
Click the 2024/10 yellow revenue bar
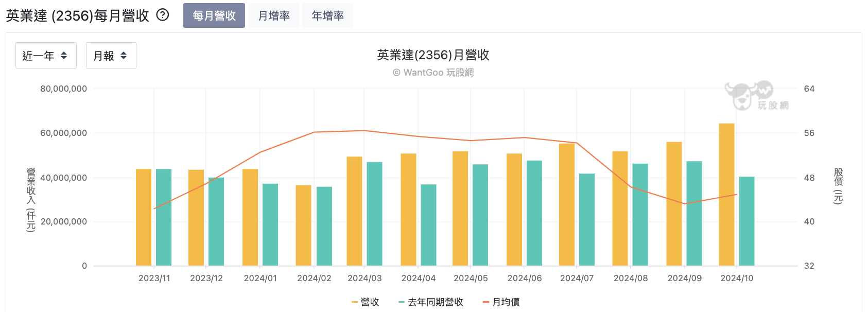726,195
